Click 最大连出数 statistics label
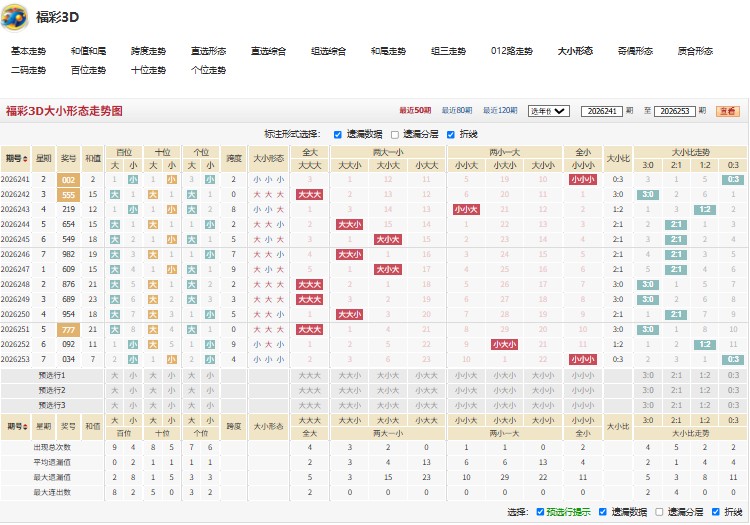750x525 pixels. [x=52, y=492]
